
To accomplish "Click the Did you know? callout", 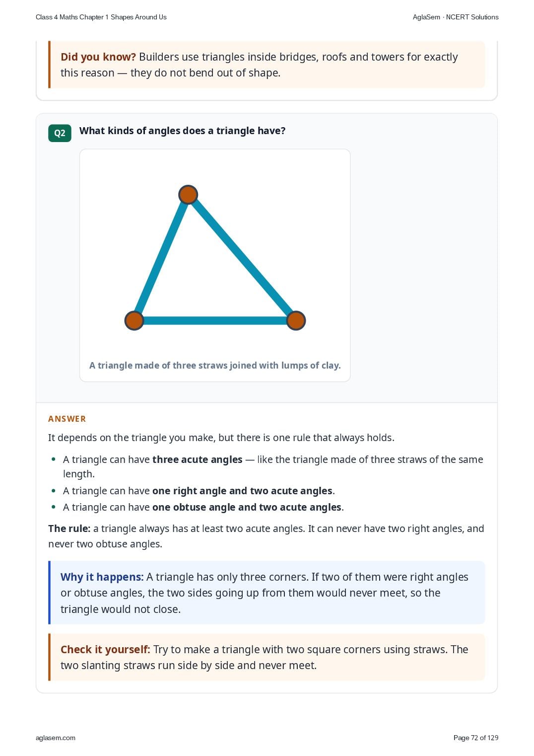I will [267, 65].
